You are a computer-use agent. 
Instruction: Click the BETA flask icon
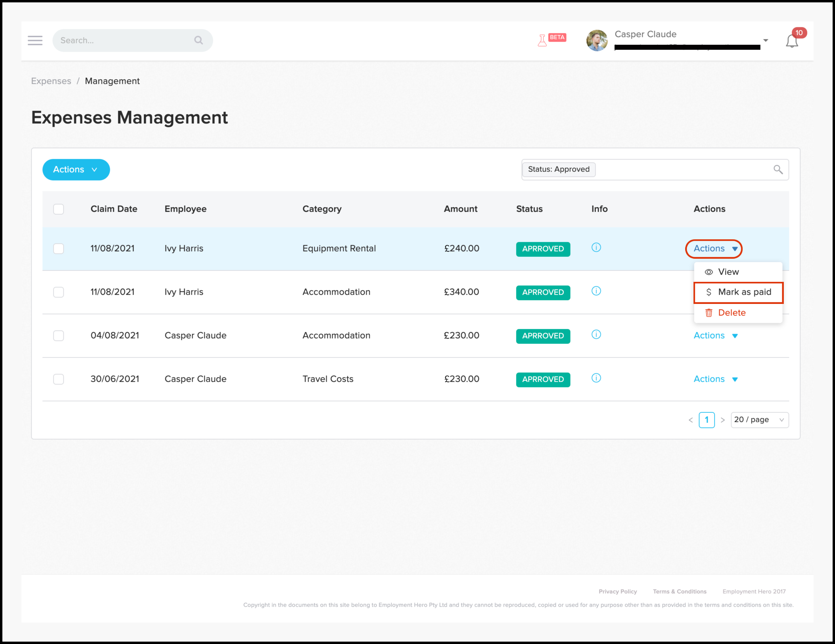pos(542,40)
